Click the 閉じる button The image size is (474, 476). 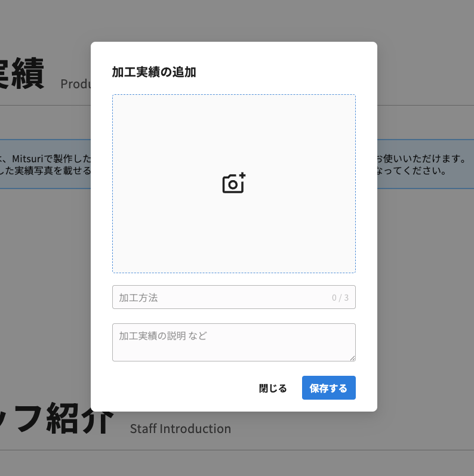273,388
